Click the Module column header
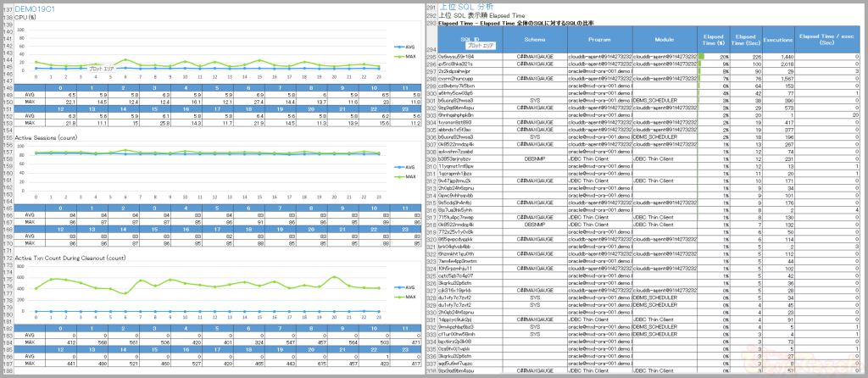The width and height of the screenshot is (868, 378). click(664, 41)
